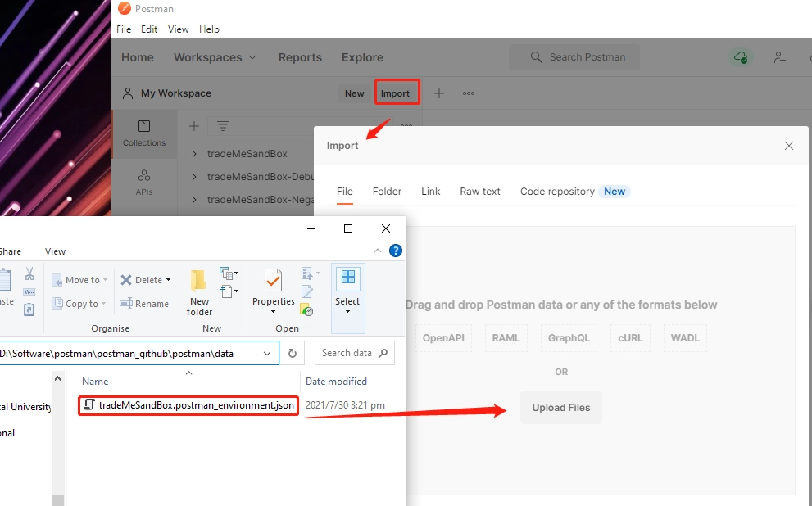Image resolution: width=812 pixels, height=506 pixels.
Task: Close the Import dialog with X
Action: [789, 146]
